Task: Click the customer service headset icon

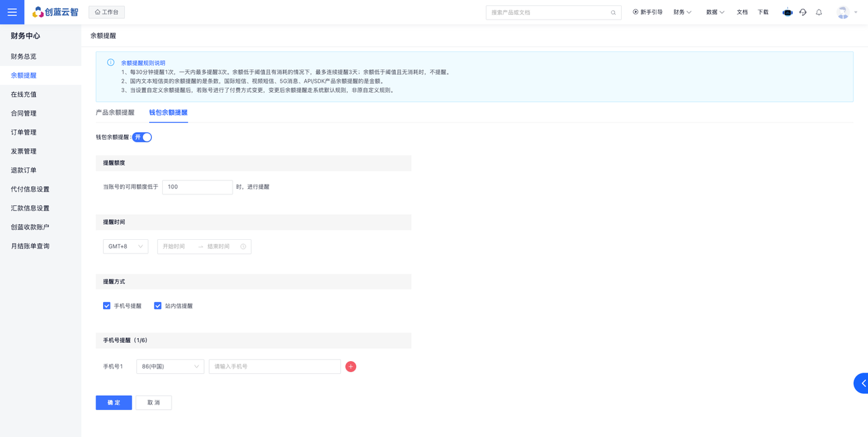Action: [x=803, y=12]
